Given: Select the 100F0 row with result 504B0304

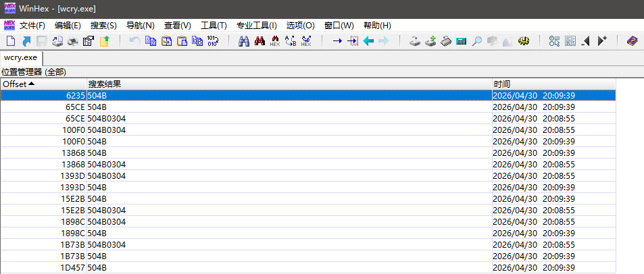Looking at the screenshot, I should (x=308, y=130).
